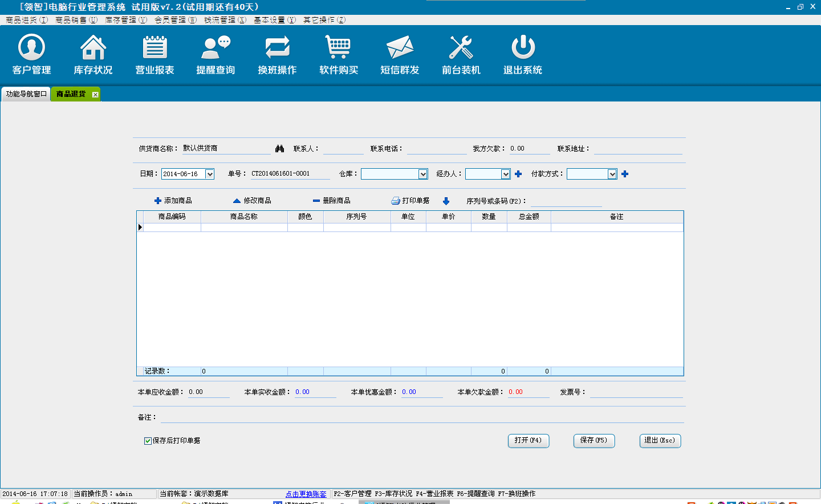Click the 库存状况 house icon
The width and height of the screenshot is (821, 504).
coord(93,48)
